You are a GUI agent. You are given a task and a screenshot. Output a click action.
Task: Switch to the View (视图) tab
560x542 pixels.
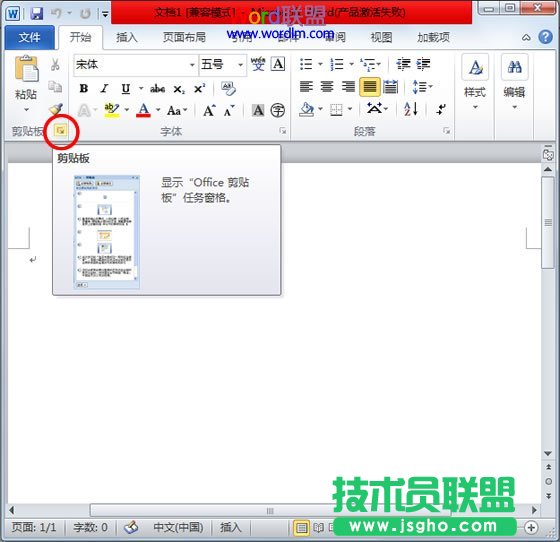(381, 37)
